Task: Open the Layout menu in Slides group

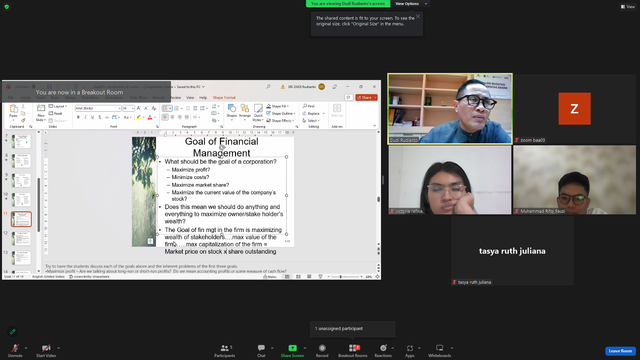Action: [x=58, y=106]
